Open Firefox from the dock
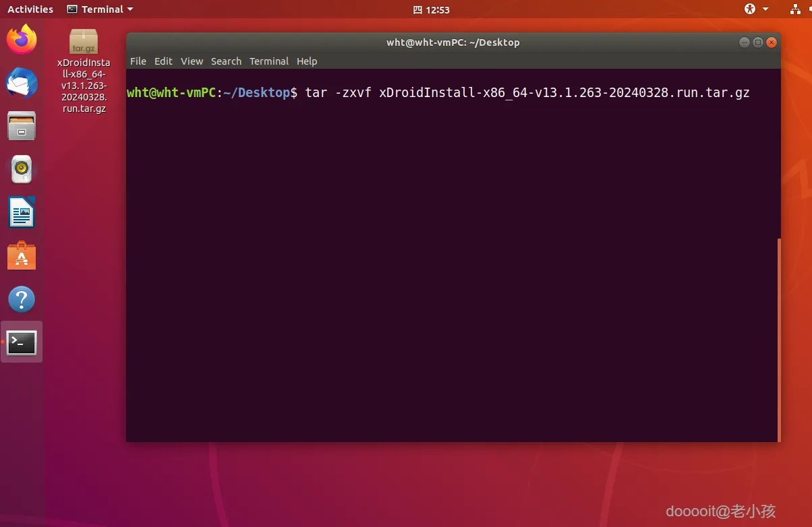The width and height of the screenshot is (812, 527). click(x=22, y=40)
